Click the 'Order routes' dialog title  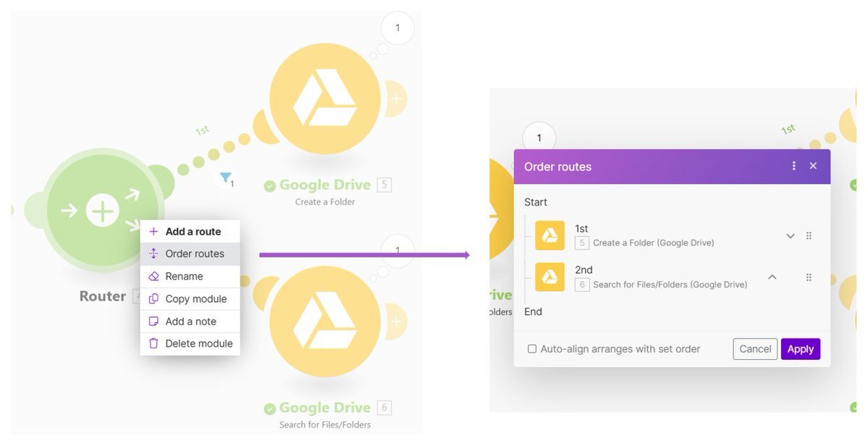[557, 166]
